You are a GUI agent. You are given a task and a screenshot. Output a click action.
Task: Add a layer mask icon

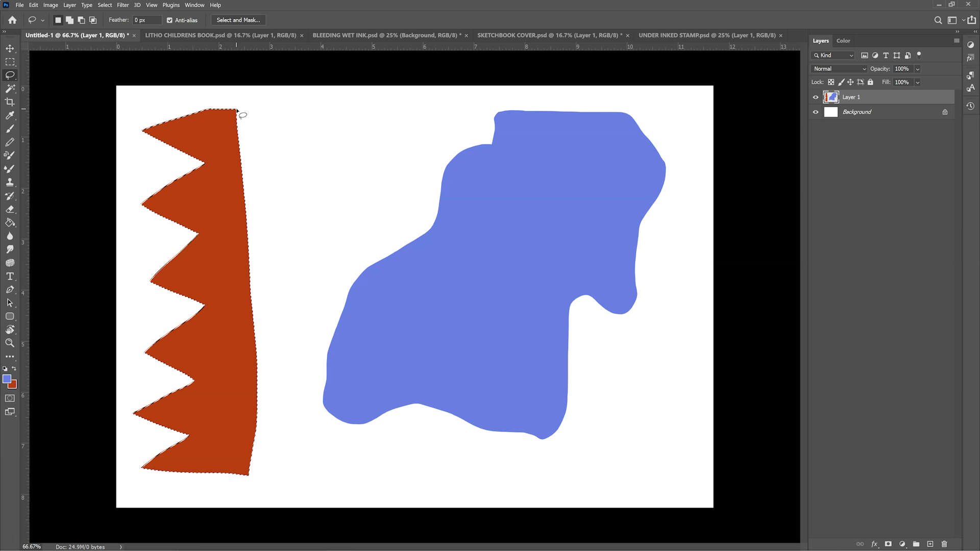tap(888, 544)
